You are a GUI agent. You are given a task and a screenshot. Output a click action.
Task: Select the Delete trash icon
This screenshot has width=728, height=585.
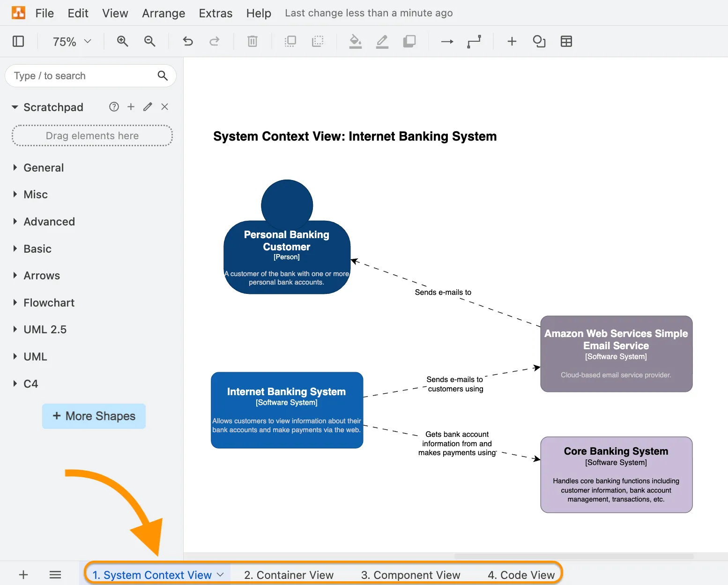(253, 41)
